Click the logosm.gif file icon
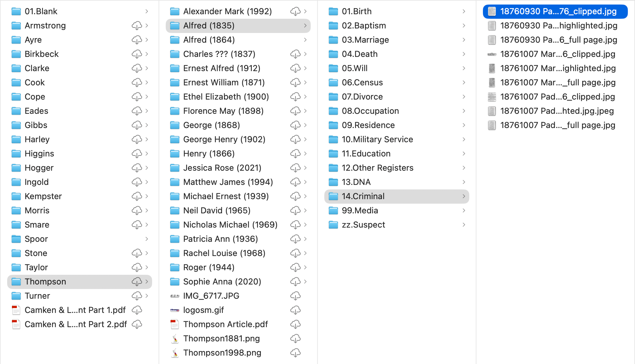635x364 pixels. (x=175, y=310)
